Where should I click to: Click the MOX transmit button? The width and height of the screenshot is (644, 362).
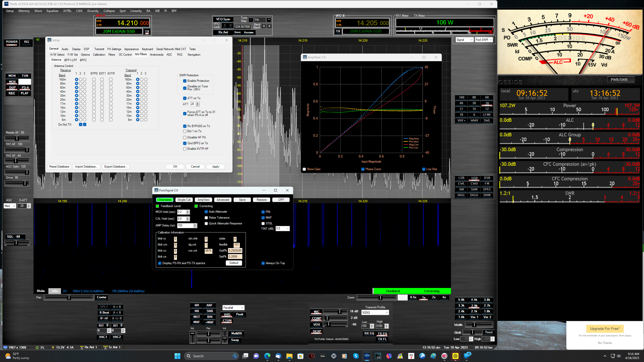click(12, 82)
